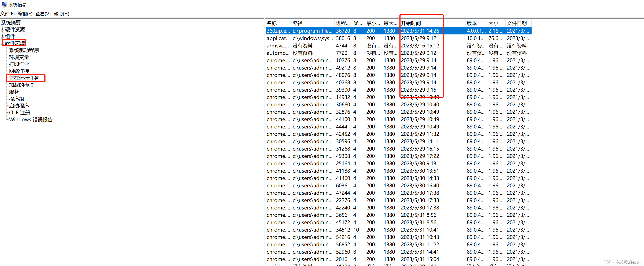Click process ID 48076 cell
This screenshot has height=266, width=644.
coord(343,75)
